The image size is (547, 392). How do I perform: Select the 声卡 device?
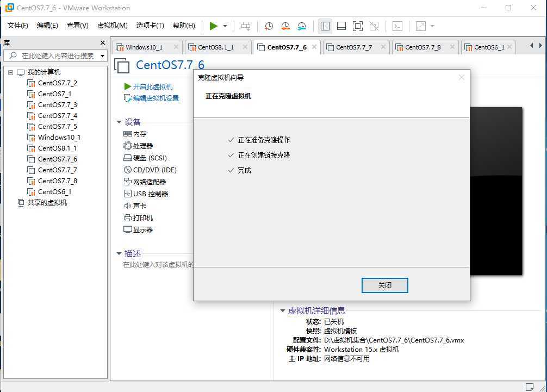[x=135, y=206]
